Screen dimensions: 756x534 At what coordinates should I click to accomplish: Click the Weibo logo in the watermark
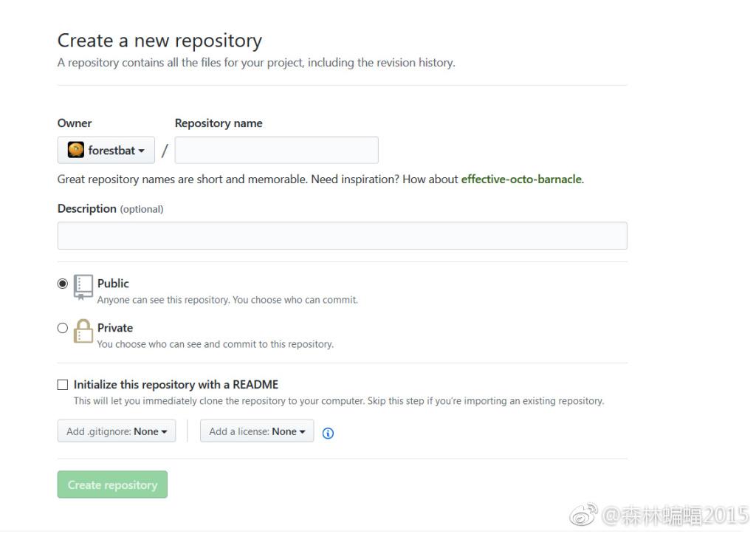click(583, 515)
